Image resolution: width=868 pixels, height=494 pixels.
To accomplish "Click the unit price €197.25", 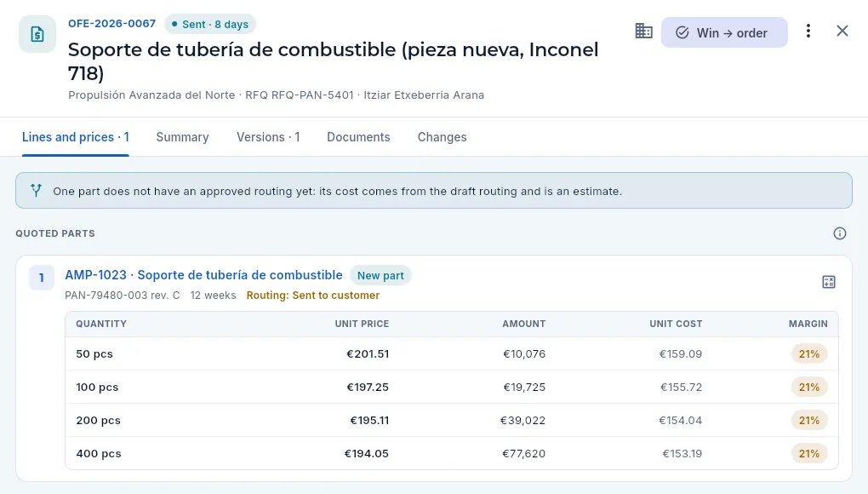I will 368,388.
